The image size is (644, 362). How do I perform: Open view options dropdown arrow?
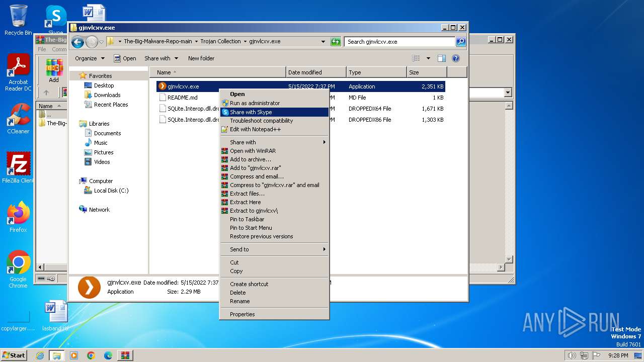[428, 58]
